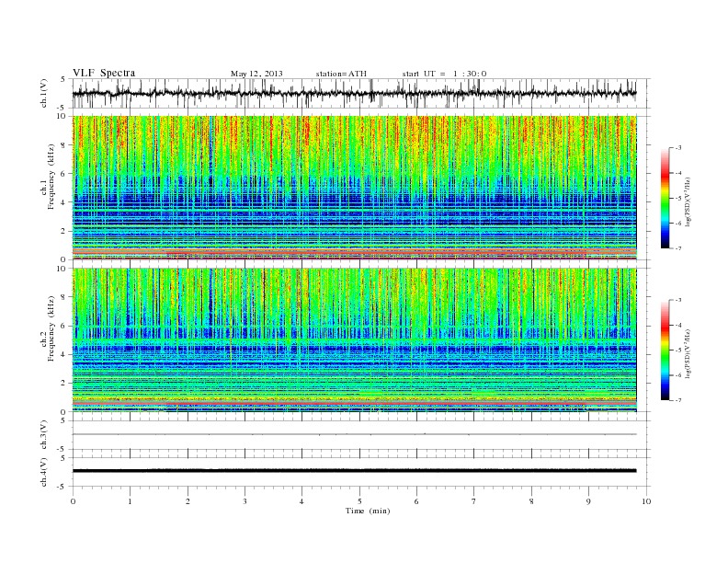The width and height of the screenshot is (728, 563).
Task: Click lower colorbar "log(PSD)(V²/Hz)" label
Action: tap(688, 353)
